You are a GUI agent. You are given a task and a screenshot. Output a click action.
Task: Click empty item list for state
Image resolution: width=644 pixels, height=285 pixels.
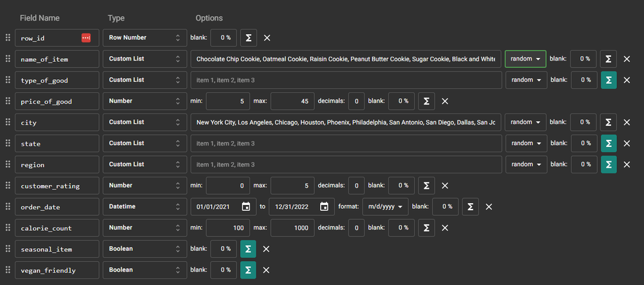(346, 143)
